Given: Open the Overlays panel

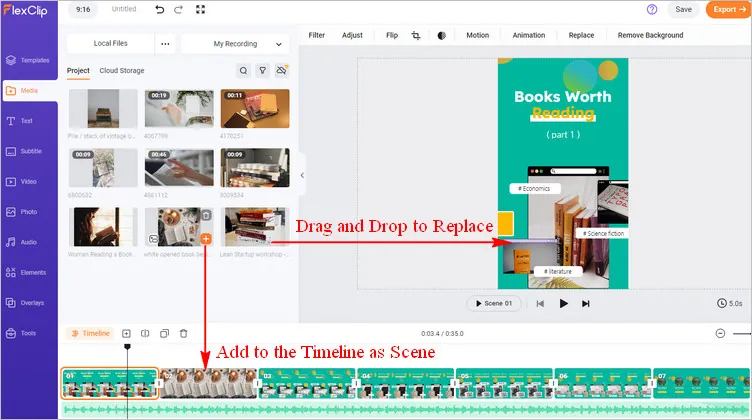Looking at the screenshot, I should [25, 303].
